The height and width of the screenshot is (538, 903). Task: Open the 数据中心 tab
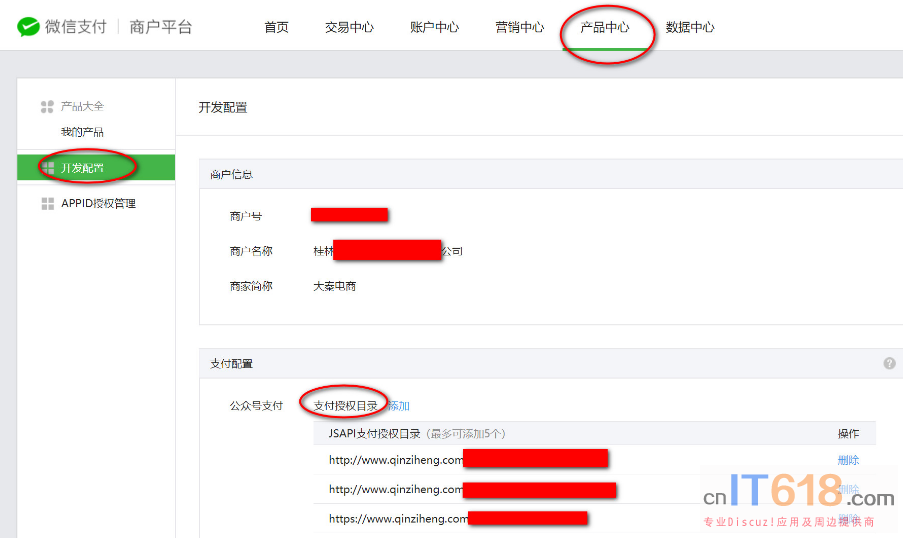[690, 27]
